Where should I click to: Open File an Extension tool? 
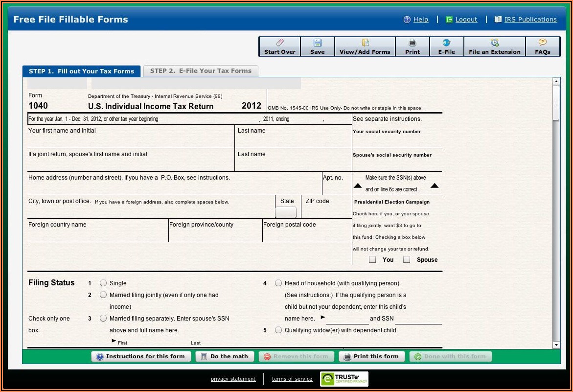(494, 43)
